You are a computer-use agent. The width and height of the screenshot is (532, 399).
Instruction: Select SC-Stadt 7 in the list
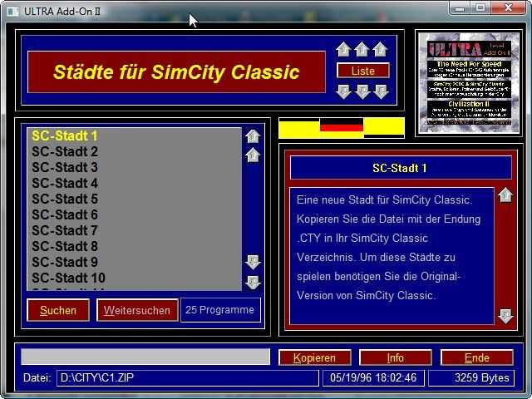pos(134,230)
